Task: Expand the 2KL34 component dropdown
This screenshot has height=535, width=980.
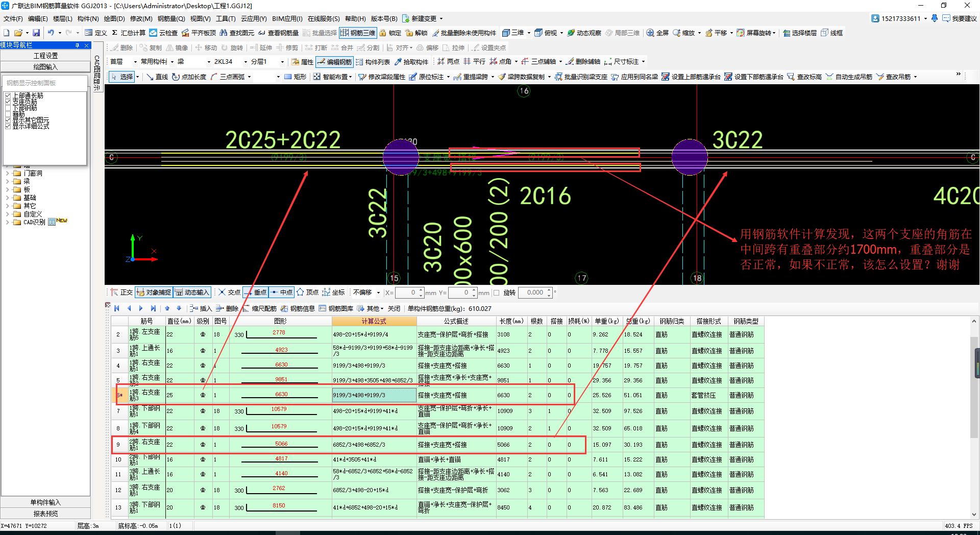Action: tap(246, 62)
